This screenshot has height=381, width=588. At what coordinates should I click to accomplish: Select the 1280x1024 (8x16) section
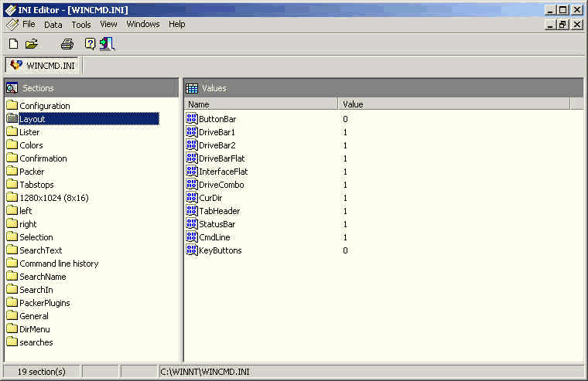coord(54,198)
